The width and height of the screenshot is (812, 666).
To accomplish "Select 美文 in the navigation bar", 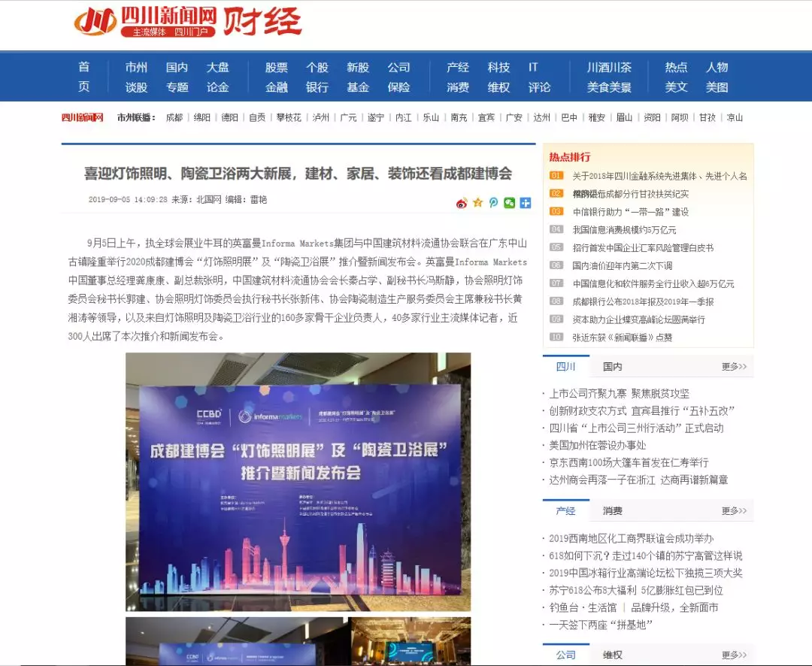I will (x=677, y=87).
